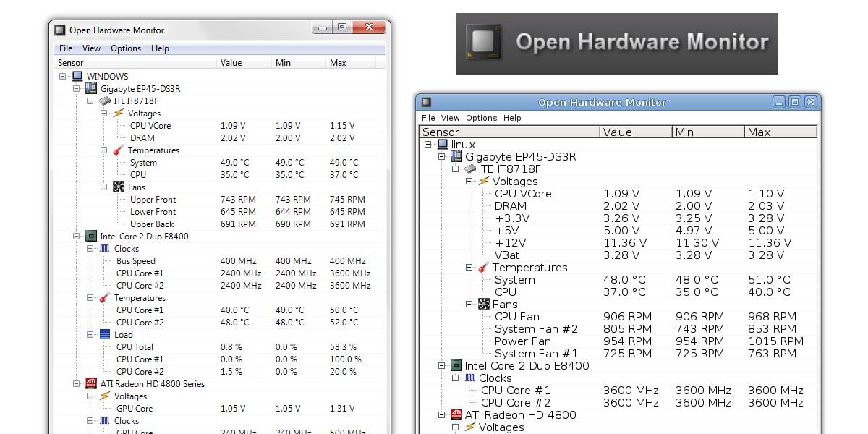The width and height of the screenshot is (868, 434).
Task: Select System Fan #2 row in linux window
Action: [618, 329]
